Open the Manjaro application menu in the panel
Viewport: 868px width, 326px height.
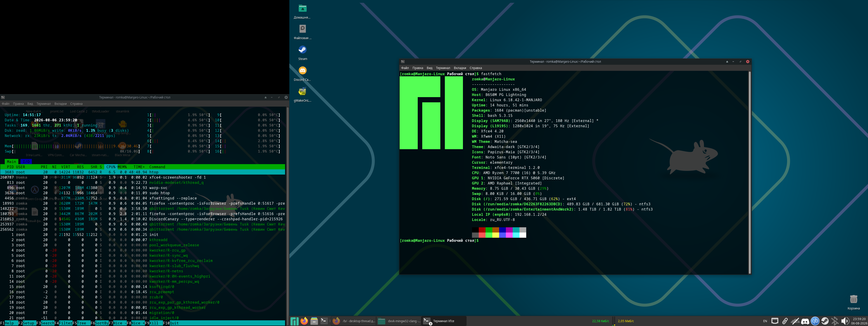tap(294, 321)
